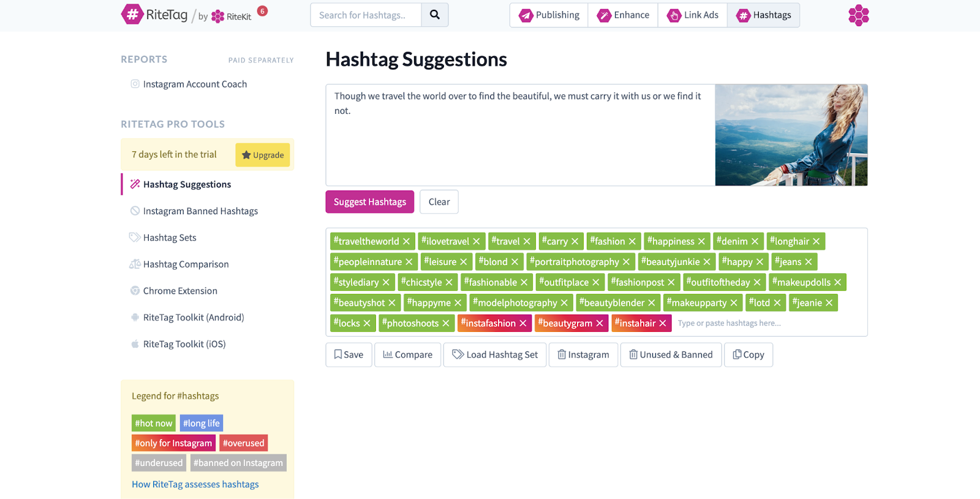Image resolution: width=980 pixels, height=499 pixels.
Task: Remove the #instahair hashtag
Action: pos(662,323)
